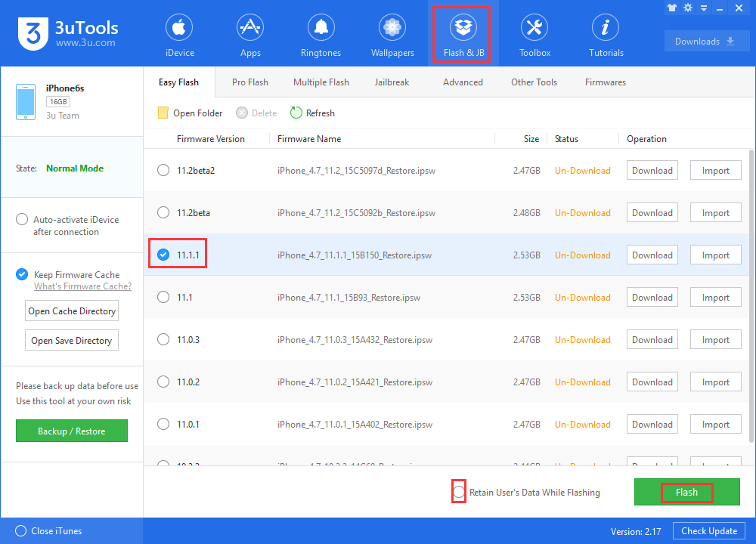Viewport: 756px width, 544px height.
Task: Select firmware 11.2beta2 radio button
Action: [163, 170]
